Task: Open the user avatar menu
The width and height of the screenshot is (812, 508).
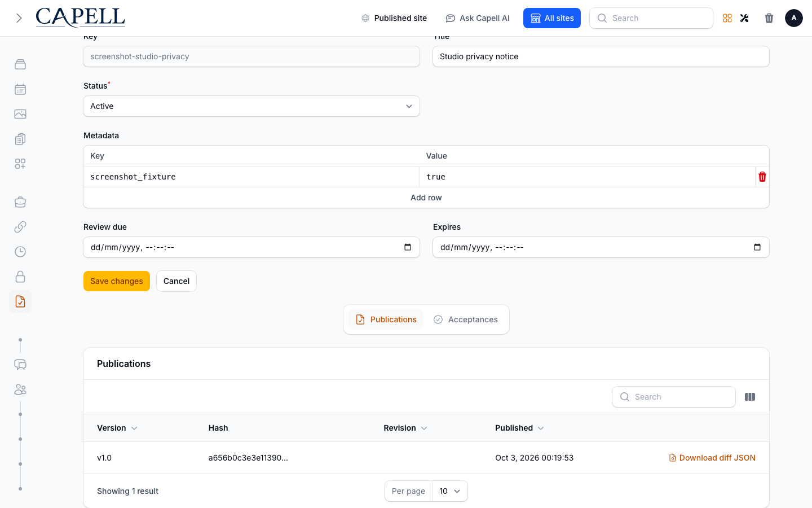Action: click(x=794, y=18)
